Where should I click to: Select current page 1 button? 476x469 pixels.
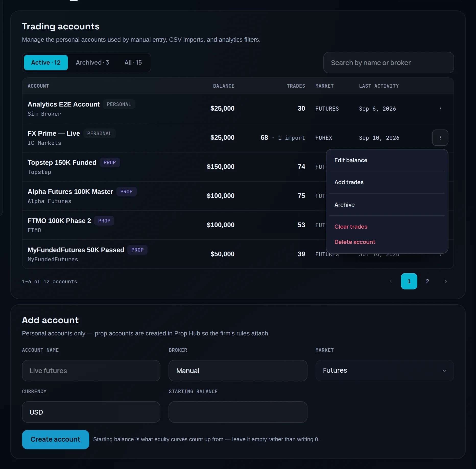click(x=409, y=281)
